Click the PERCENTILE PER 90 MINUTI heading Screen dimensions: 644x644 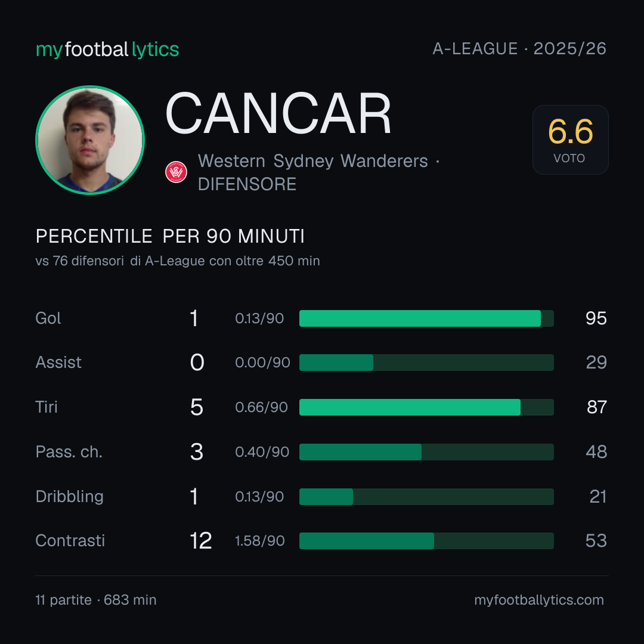point(170,236)
